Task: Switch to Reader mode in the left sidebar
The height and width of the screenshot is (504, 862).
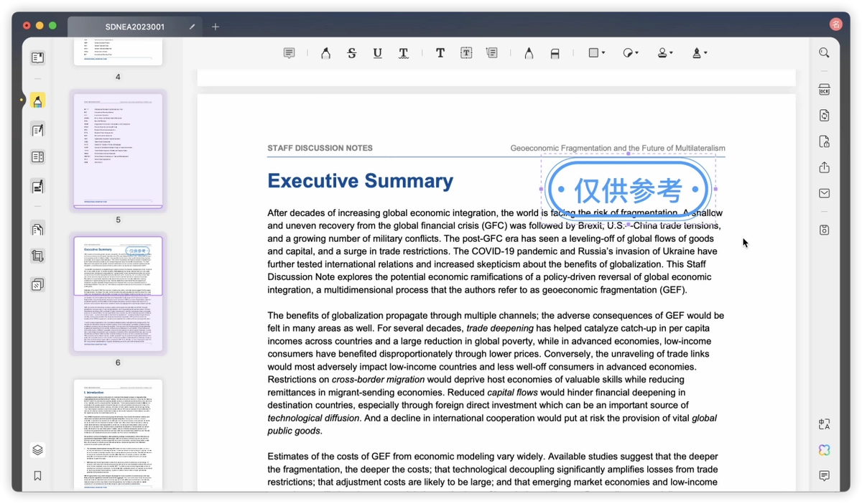Action: (37, 58)
